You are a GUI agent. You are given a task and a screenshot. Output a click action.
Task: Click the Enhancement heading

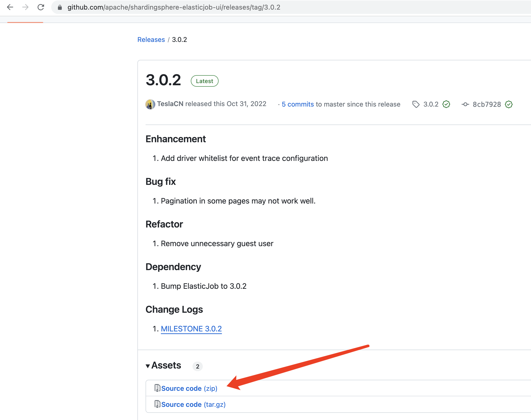pyautogui.click(x=175, y=139)
